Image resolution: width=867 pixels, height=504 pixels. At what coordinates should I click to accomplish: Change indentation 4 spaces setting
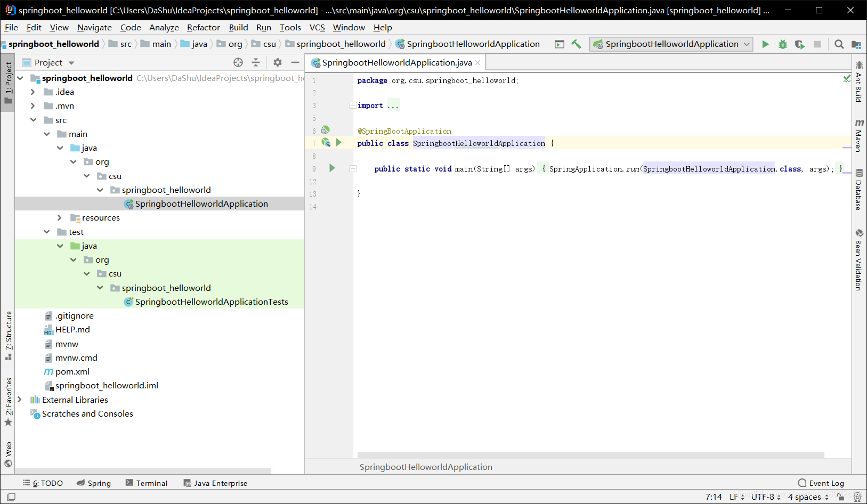coord(808,497)
